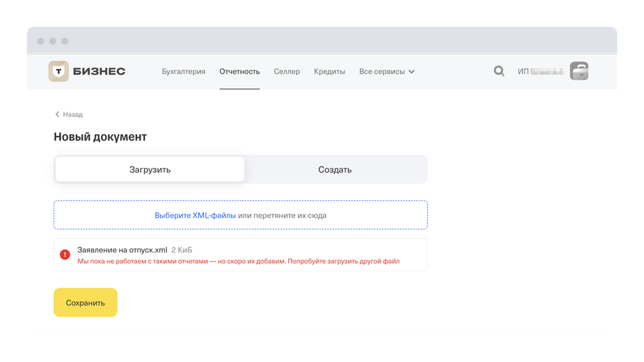This screenshot has width=644, height=362.
Task: Open search with the magnifier icon
Action: tap(499, 71)
